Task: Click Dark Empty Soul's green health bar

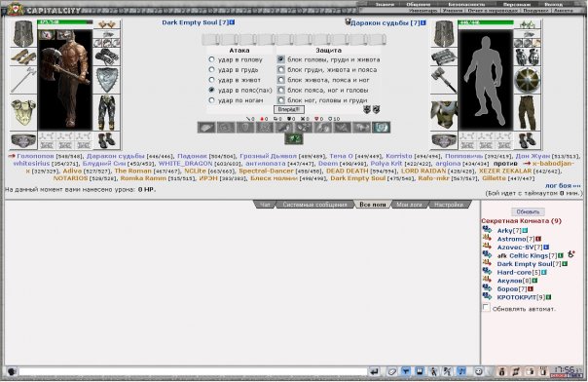Action: click(65, 22)
